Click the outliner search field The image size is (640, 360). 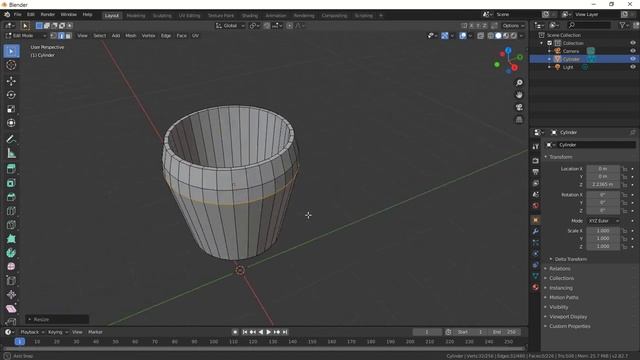pos(589,26)
